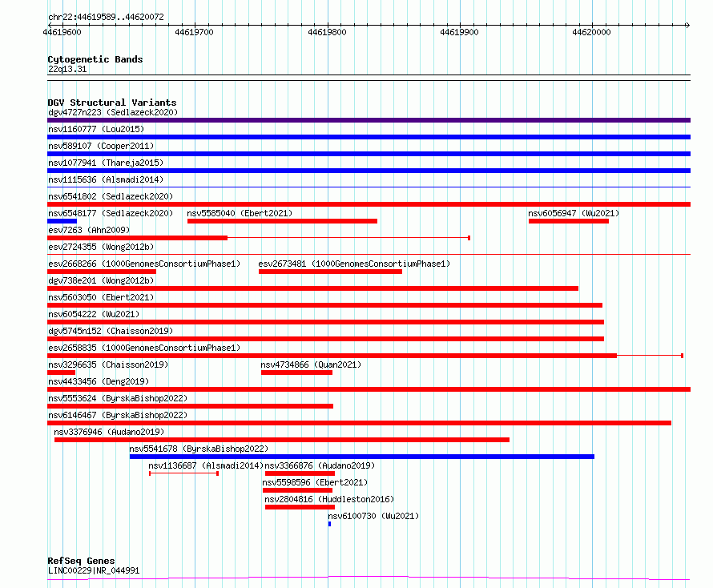Open nsv6146467 (ByrskaBishop2022) label
Image resolution: width=713 pixels, height=588 pixels.
point(118,415)
